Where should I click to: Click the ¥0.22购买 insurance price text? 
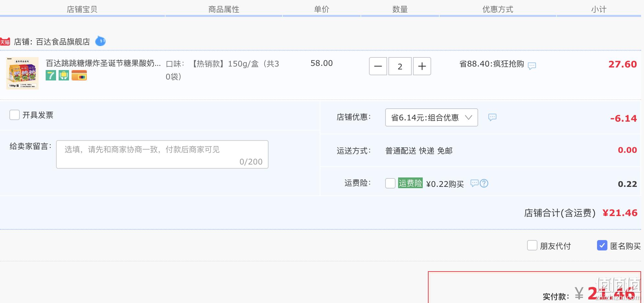coord(445,184)
